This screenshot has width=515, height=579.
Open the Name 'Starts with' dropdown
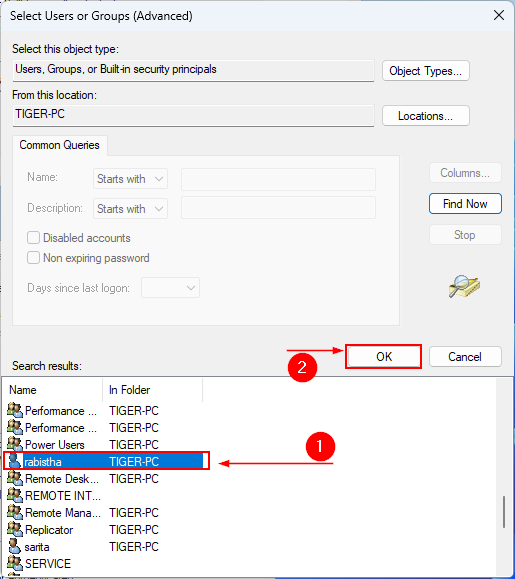click(130, 179)
